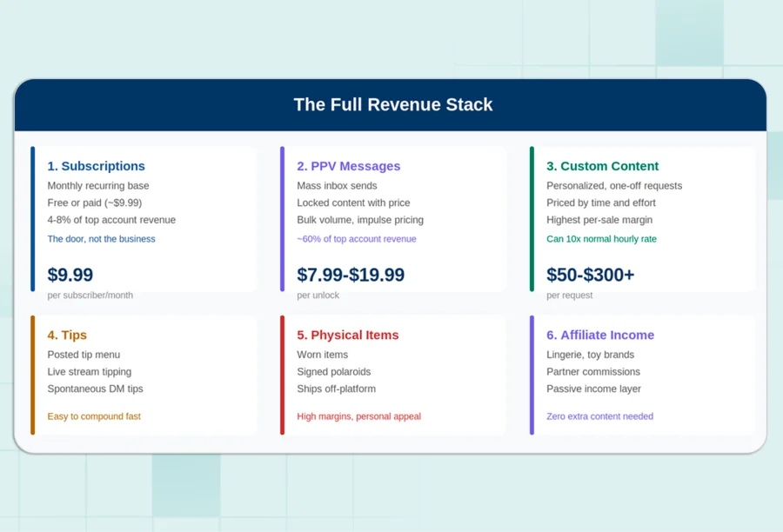783x532 pixels.
Task: Click 'Priced by time and effort' text
Action: click(600, 203)
